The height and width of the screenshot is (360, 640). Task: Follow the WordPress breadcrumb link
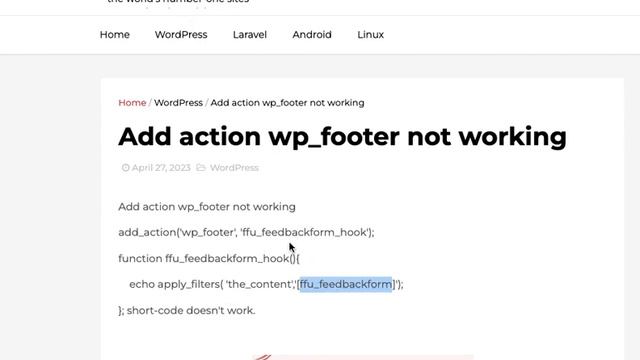178,103
